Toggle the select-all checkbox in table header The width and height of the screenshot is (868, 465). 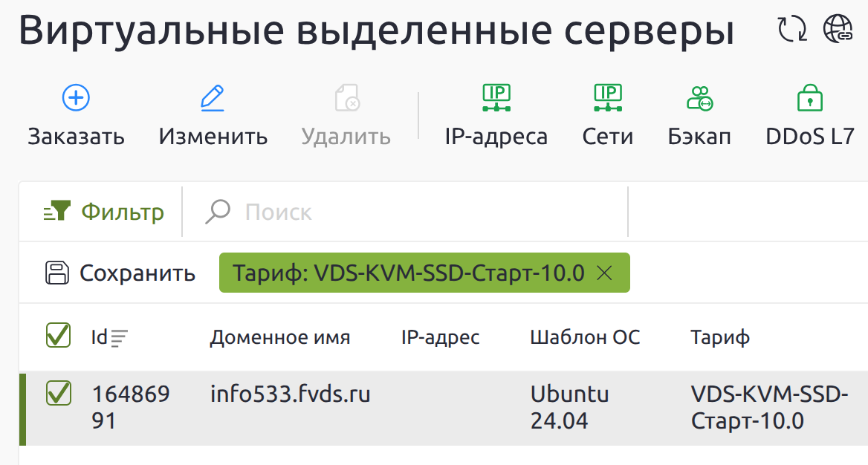pos(58,336)
